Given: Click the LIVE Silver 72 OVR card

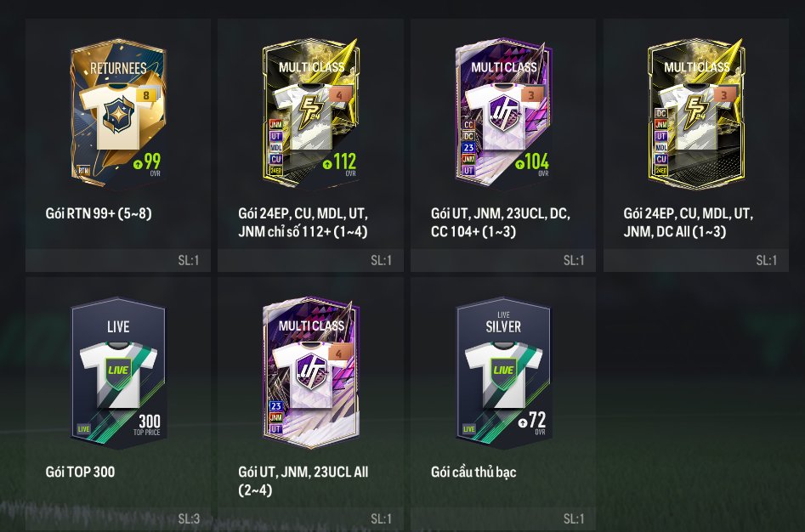Looking at the screenshot, I should (503, 372).
